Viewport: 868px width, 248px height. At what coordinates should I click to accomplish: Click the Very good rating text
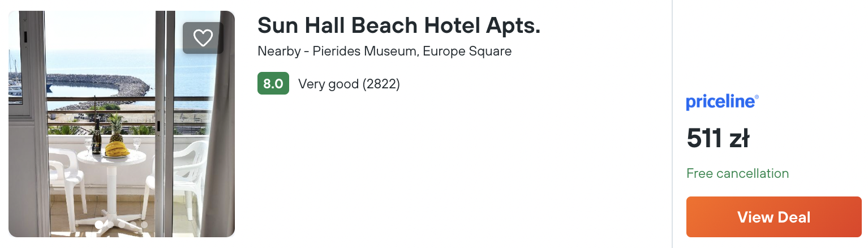click(x=328, y=84)
